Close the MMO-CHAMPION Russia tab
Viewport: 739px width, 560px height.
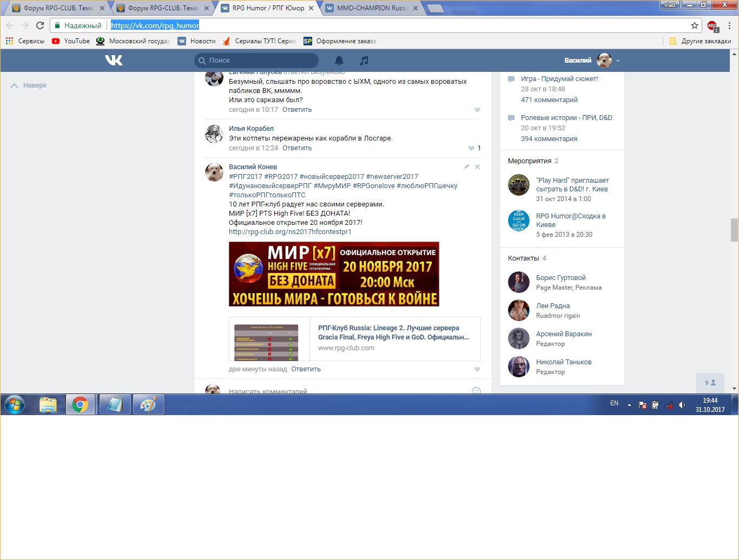tap(415, 9)
